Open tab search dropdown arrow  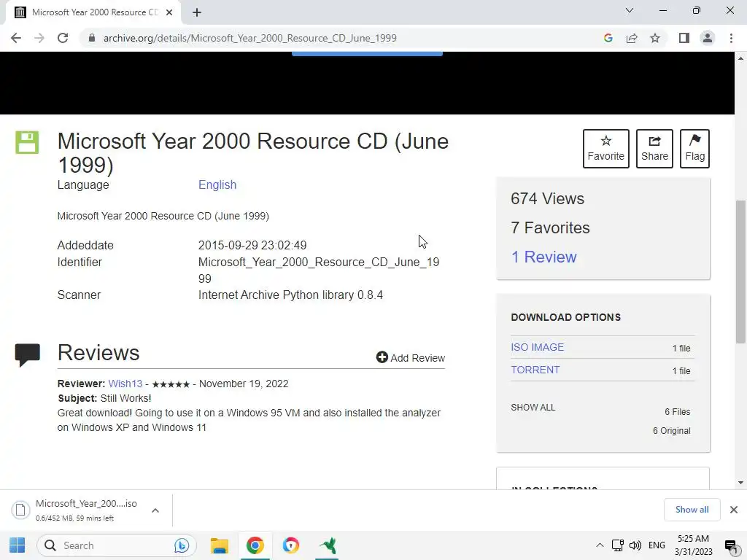coord(630,10)
